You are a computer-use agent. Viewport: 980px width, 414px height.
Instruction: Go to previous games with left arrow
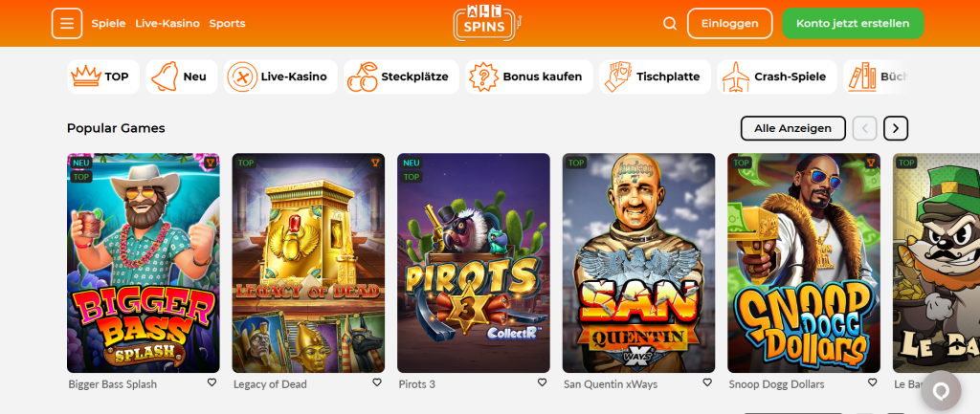[x=865, y=129]
